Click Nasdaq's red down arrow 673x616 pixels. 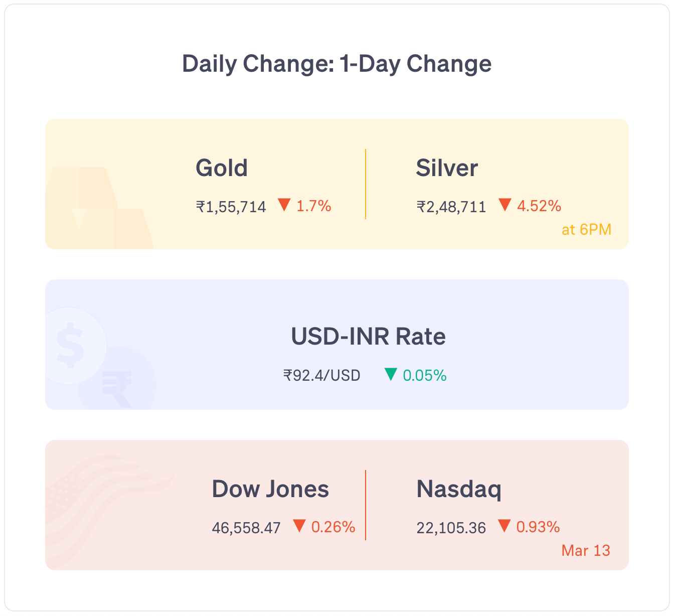tap(504, 526)
